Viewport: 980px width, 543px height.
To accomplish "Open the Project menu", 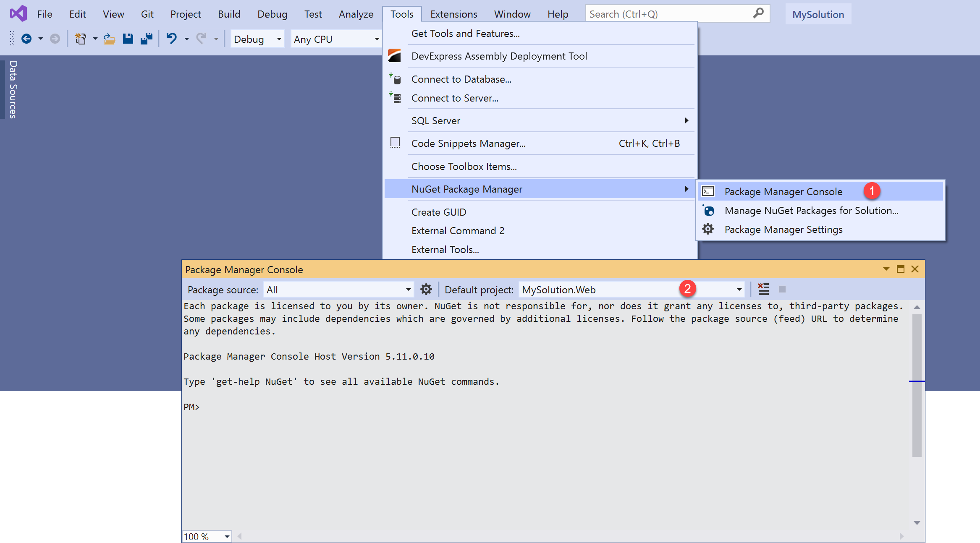I will tap(186, 14).
